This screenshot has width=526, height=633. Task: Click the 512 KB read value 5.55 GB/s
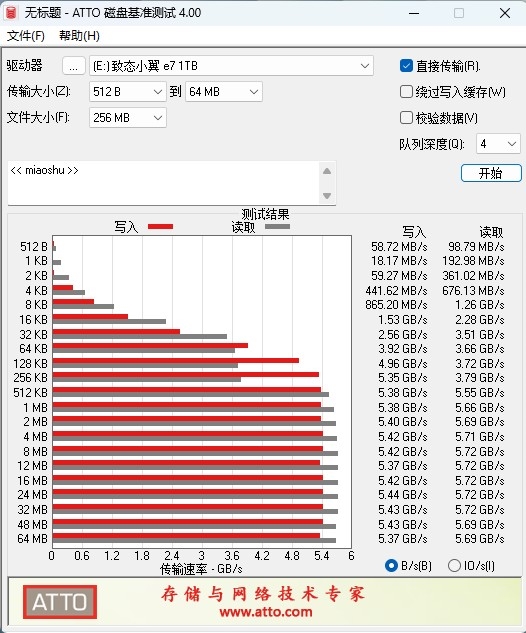pyautogui.click(x=480, y=393)
